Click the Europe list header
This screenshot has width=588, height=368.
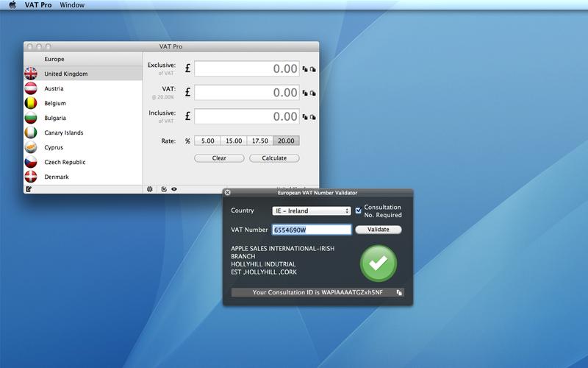click(83, 59)
